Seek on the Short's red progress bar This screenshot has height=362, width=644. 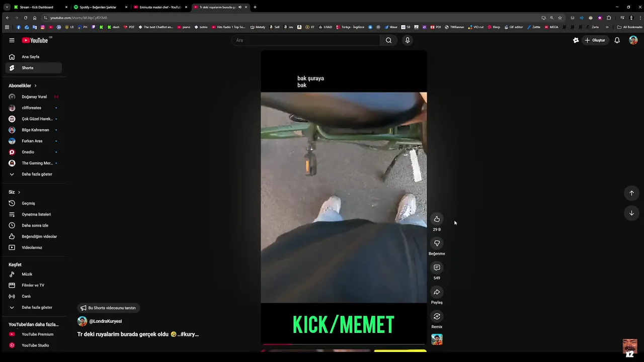344,344
